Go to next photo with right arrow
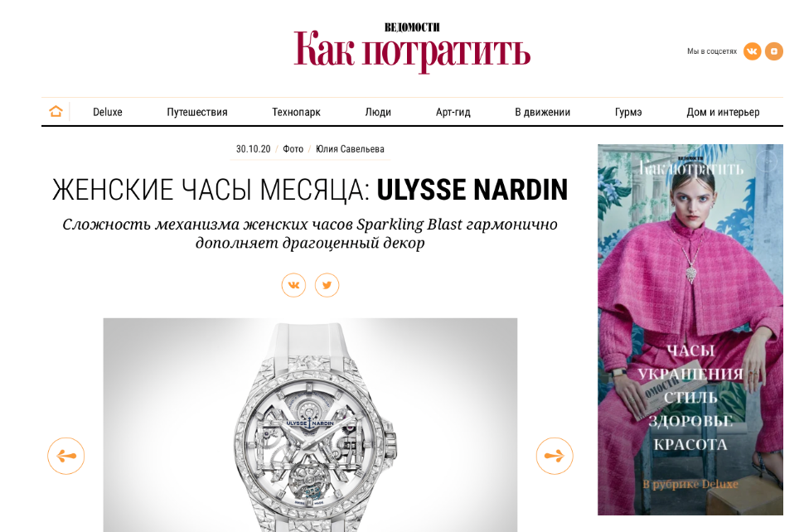The width and height of the screenshot is (804, 532). pyautogui.click(x=555, y=456)
